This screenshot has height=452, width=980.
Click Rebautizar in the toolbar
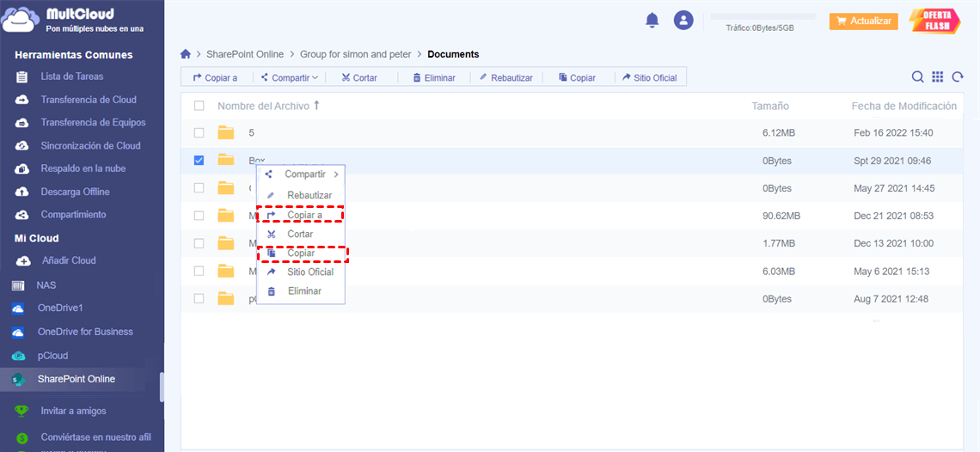coord(505,77)
